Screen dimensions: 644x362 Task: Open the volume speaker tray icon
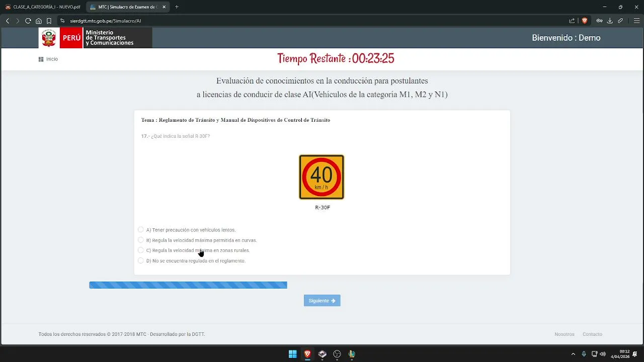click(x=603, y=354)
